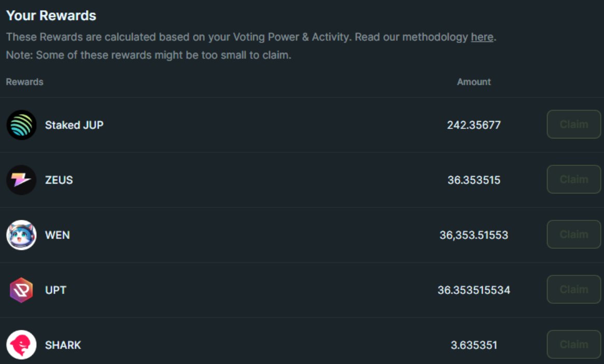Screen dimensions: 604x364
Task: Claim the UPT reward
Action: [573, 290]
